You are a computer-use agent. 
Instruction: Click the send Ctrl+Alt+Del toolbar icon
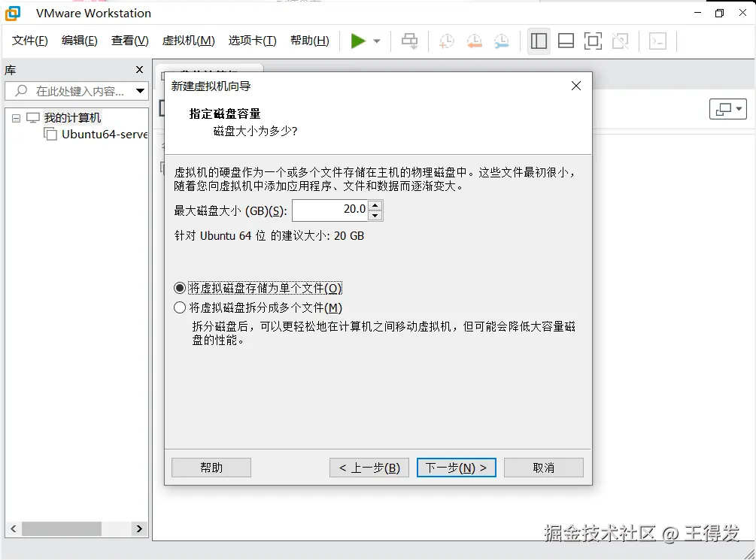pos(410,41)
